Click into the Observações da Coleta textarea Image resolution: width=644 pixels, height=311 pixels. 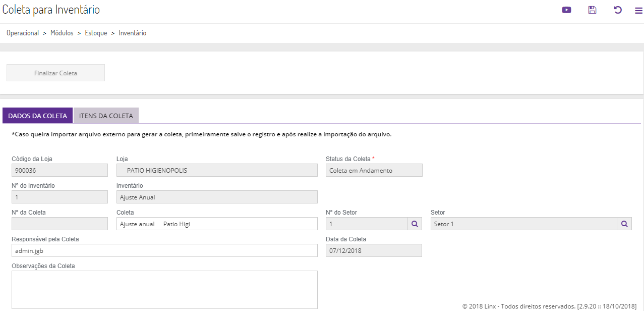[x=164, y=289]
